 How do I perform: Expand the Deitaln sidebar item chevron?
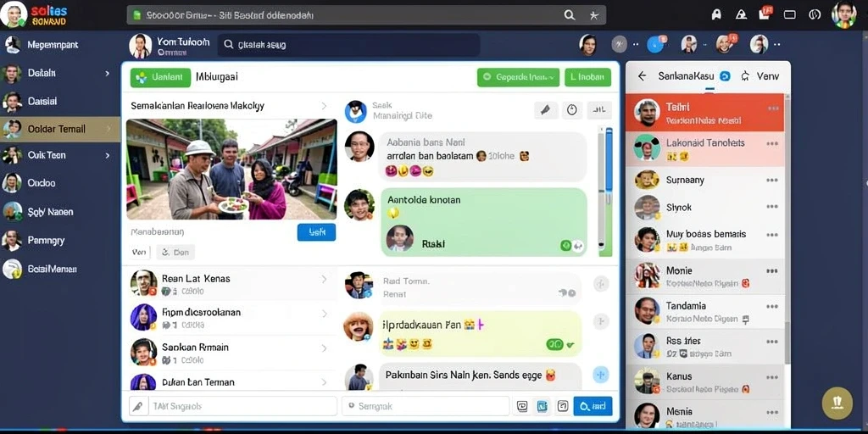[x=107, y=73]
